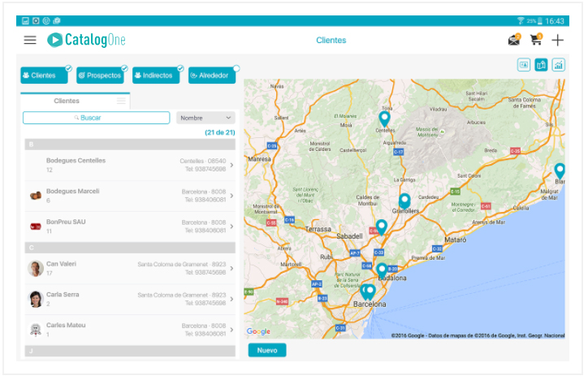
Task: Toggle the Alrededor filter
Action: tap(212, 76)
